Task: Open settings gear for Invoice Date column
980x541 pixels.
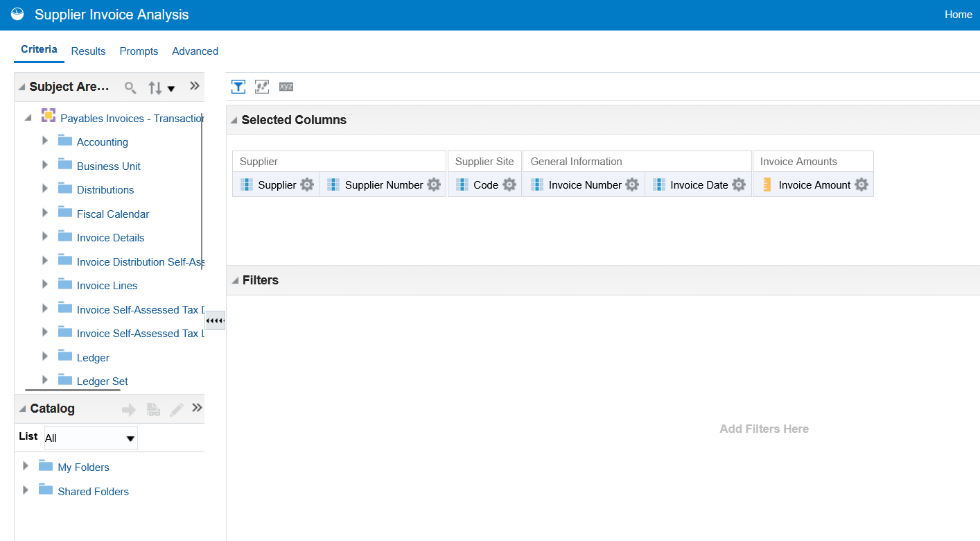Action: [739, 185]
